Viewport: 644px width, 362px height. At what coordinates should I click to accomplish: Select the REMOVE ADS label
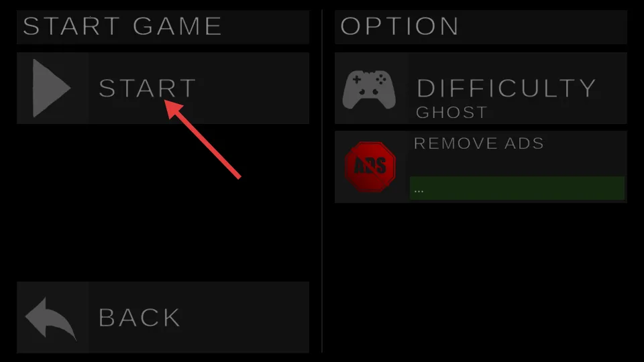tap(478, 143)
